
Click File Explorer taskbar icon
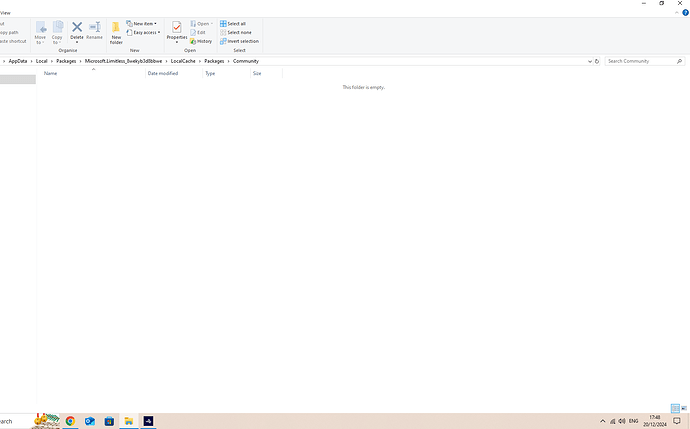point(128,421)
